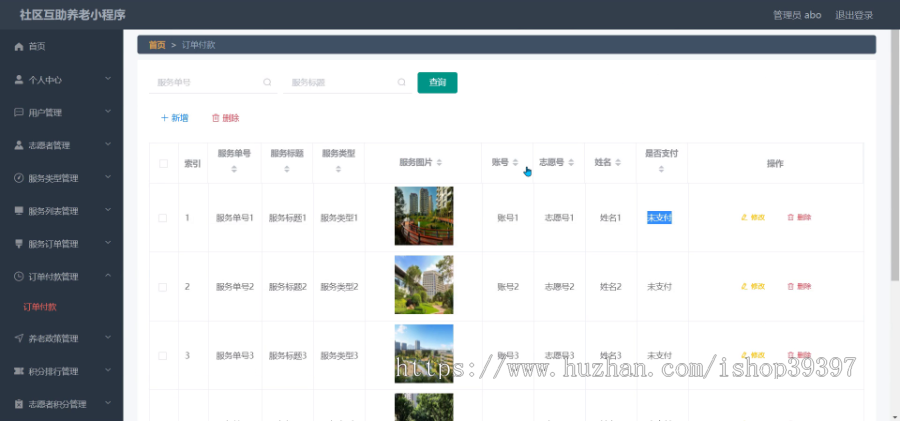Open the 志愿者积分管理 menu label
The image size is (900, 421).
tap(57, 404)
